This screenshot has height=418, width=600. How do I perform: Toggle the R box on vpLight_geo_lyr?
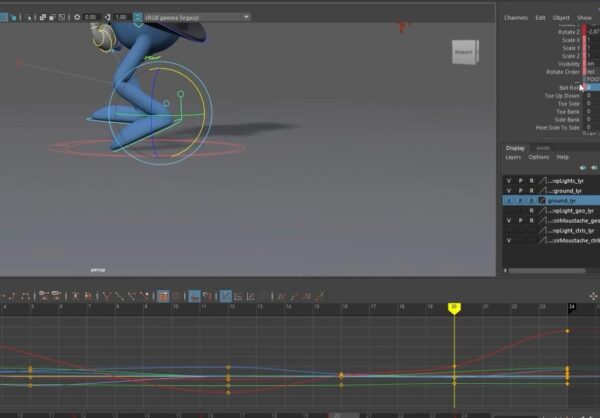tap(531, 211)
